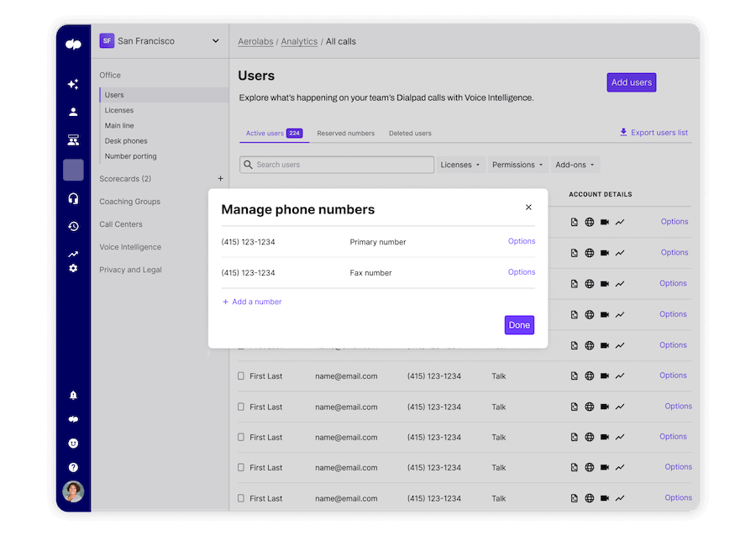Open call history via the clock icon

pyautogui.click(x=73, y=225)
